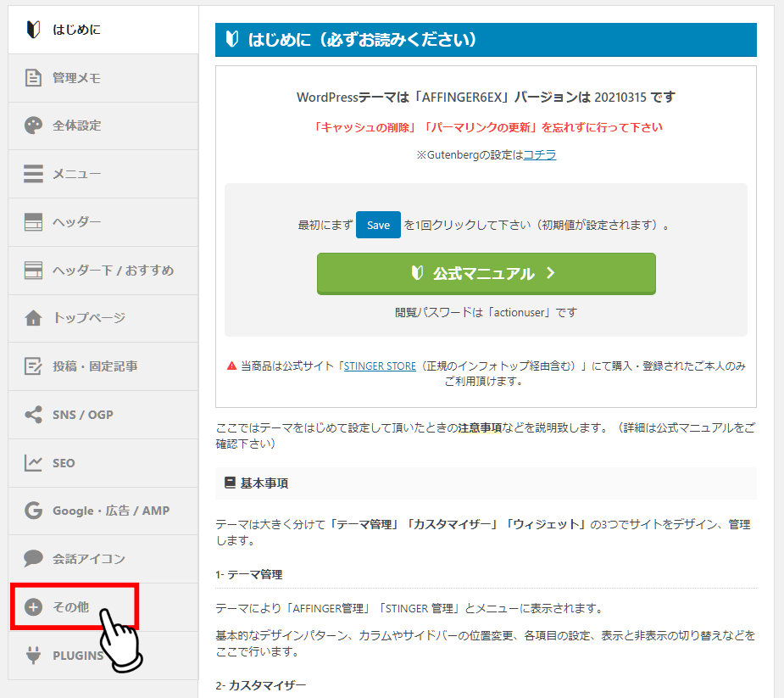Go to the ヘッダー tab

pyautogui.click(x=103, y=222)
